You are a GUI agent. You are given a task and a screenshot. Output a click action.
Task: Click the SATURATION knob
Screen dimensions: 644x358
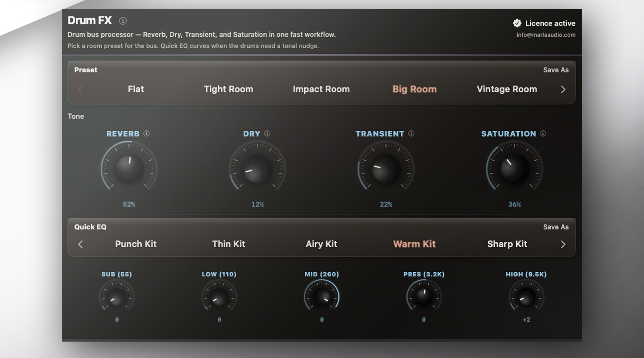514,168
